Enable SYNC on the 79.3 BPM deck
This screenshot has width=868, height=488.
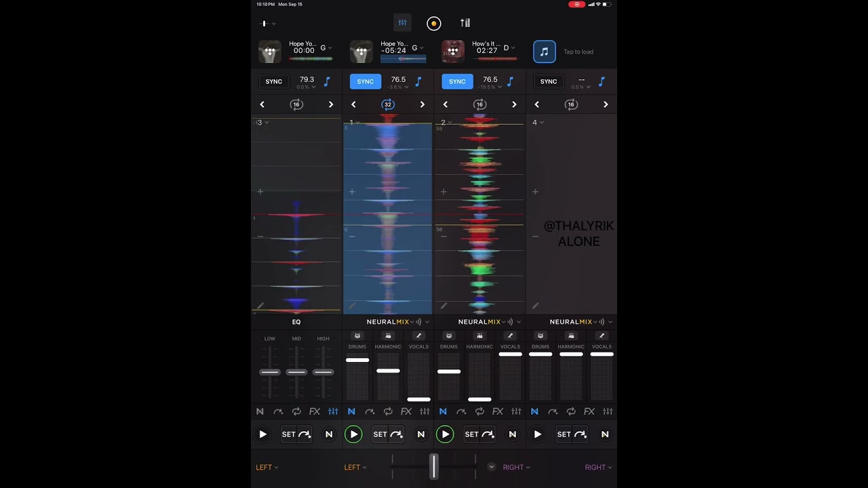[x=274, y=81]
